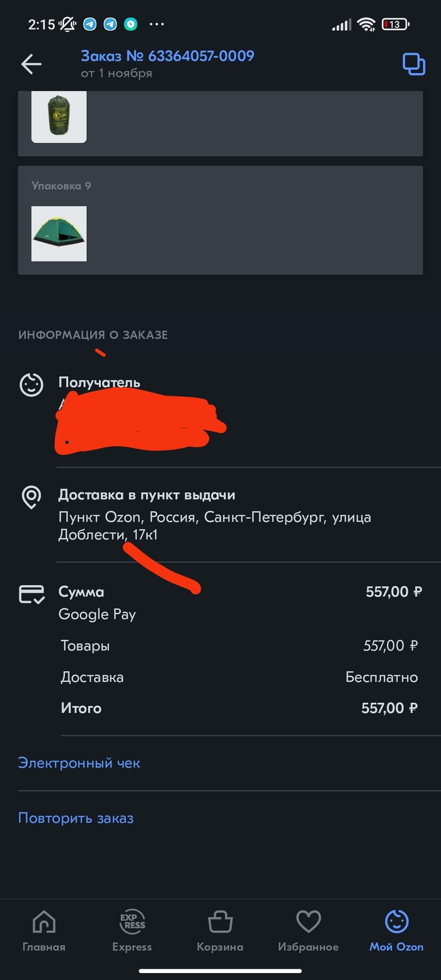Open the Мой Ozon profile tab
The image size is (441, 980).
tap(396, 931)
